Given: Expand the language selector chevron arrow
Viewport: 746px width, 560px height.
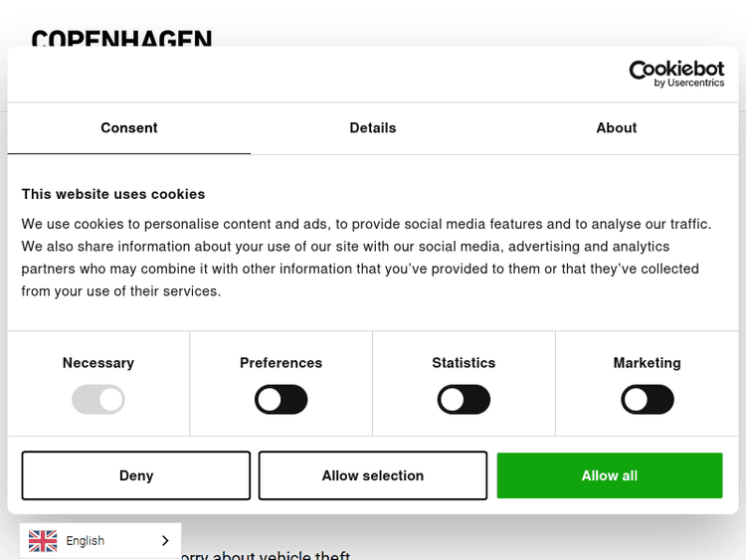Looking at the screenshot, I should [165, 541].
